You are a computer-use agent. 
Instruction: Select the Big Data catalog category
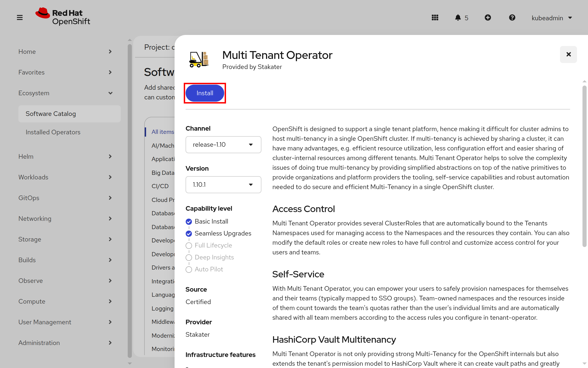coord(163,172)
